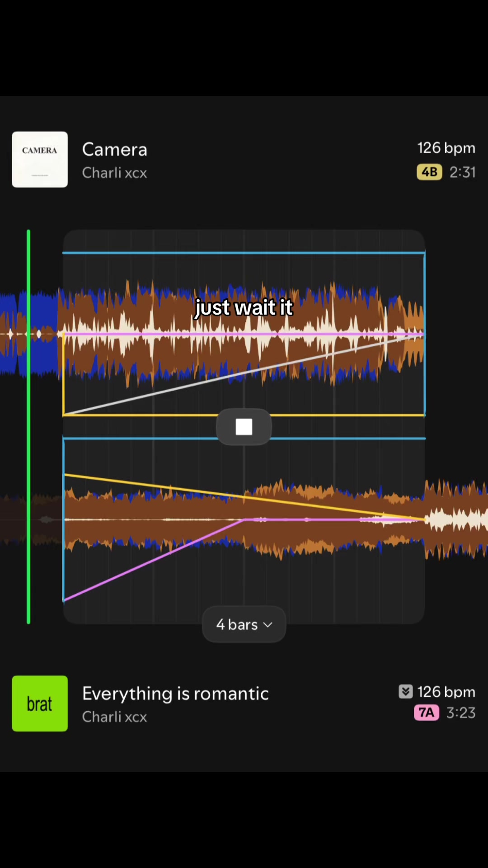The width and height of the screenshot is (488, 868).
Task: Tap the tempo sync arrow icon beside 126 bpm
Action: tap(405, 692)
